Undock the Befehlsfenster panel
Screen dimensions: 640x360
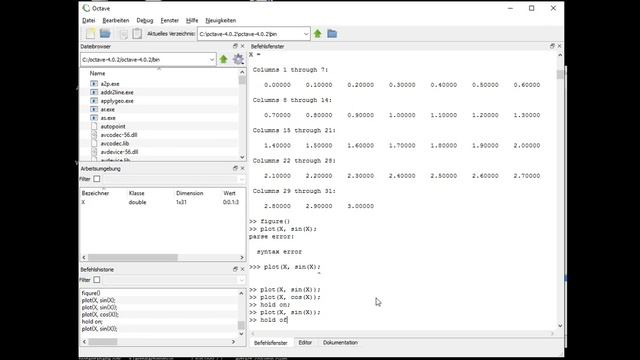pos(552,46)
